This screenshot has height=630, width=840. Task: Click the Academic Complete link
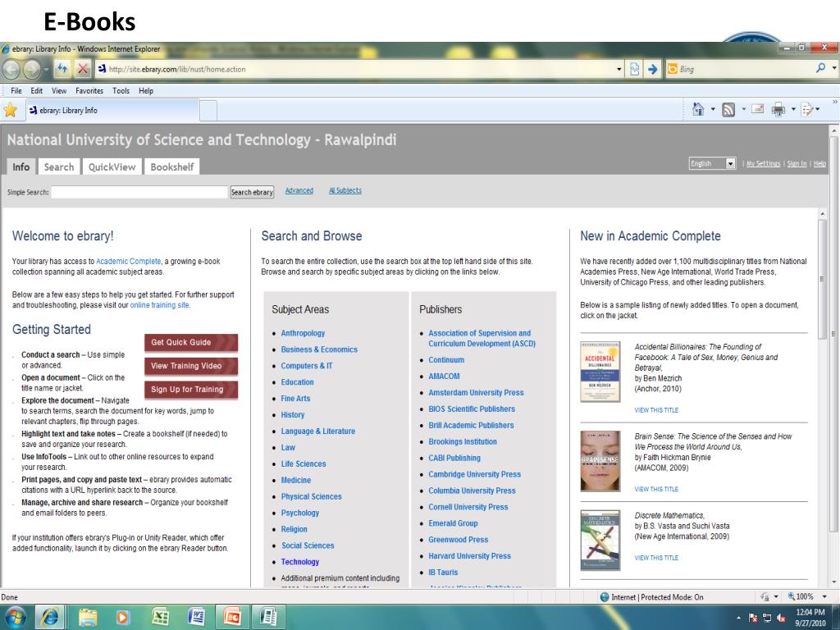coord(128,262)
